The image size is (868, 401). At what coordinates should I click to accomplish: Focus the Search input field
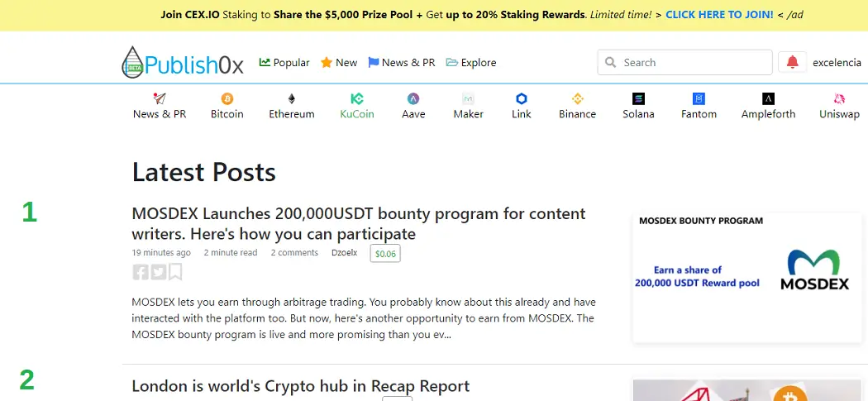tap(684, 62)
